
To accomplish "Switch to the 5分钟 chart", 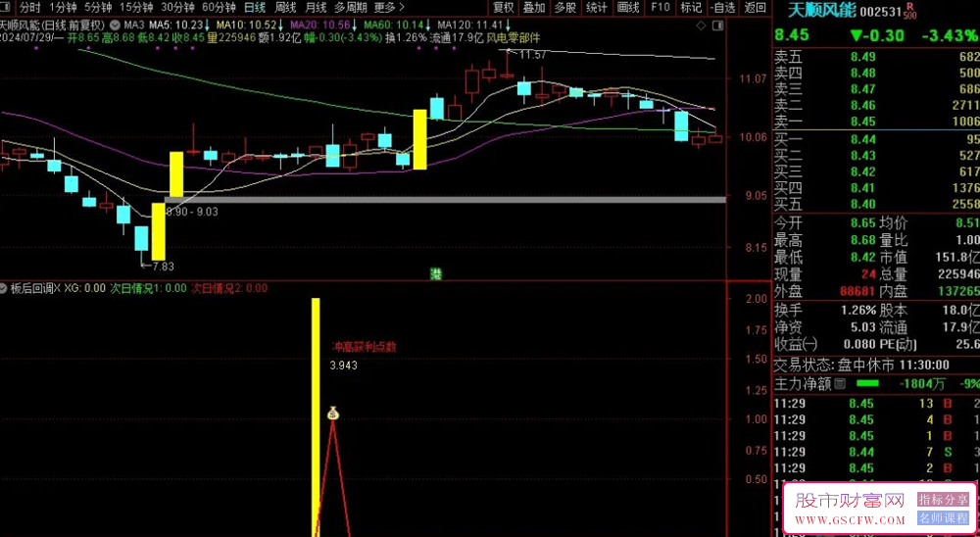I will [x=98, y=8].
